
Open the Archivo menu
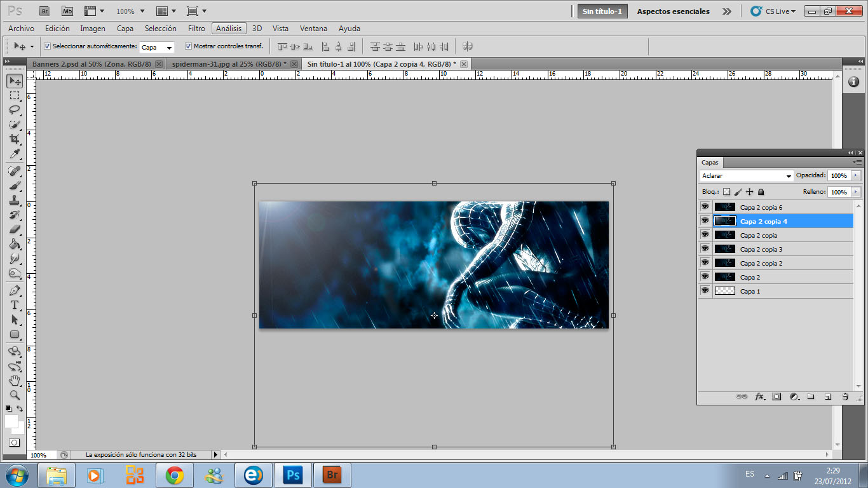click(21, 29)
